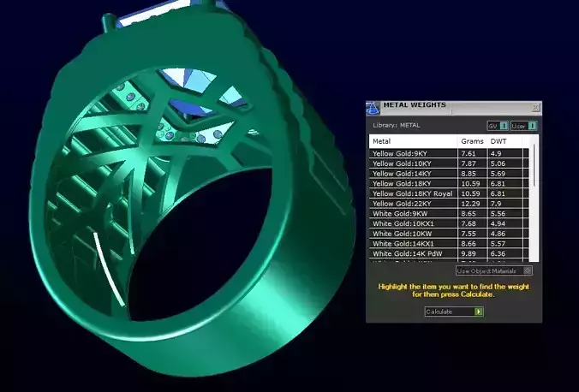The width and height of the screenshot is (579, 392).
Task: Click the 'Library: METAL' label
Action: 397,125
